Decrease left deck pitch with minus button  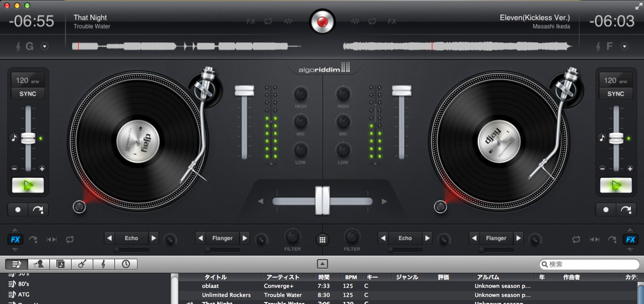pos(14,169)
